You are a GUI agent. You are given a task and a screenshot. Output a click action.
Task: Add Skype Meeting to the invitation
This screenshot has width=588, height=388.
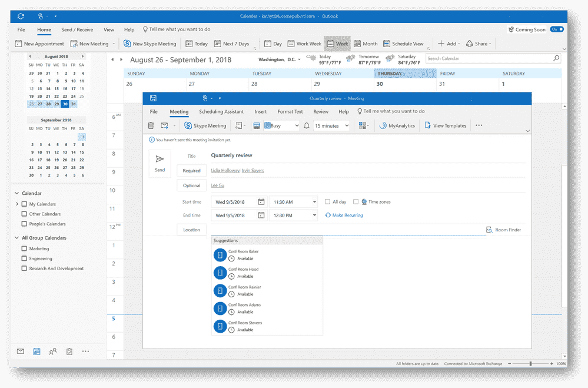[205, 126]
